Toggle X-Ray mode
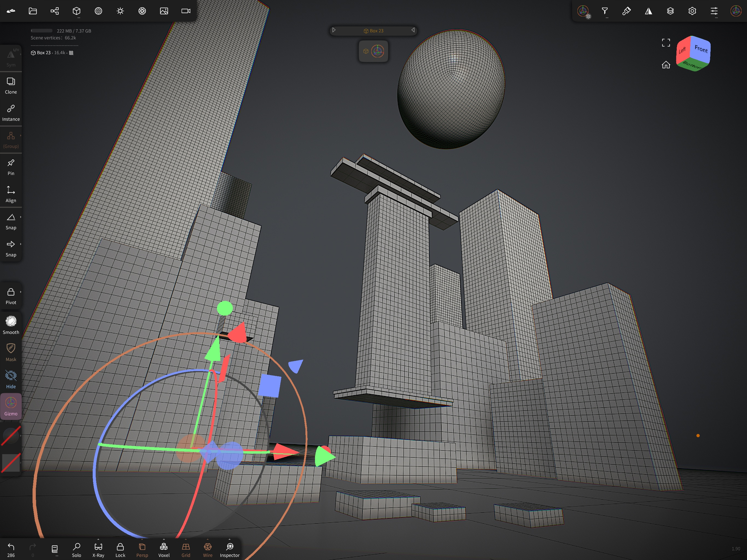Viewport: 747px width, 560px height. pos(98,549)
